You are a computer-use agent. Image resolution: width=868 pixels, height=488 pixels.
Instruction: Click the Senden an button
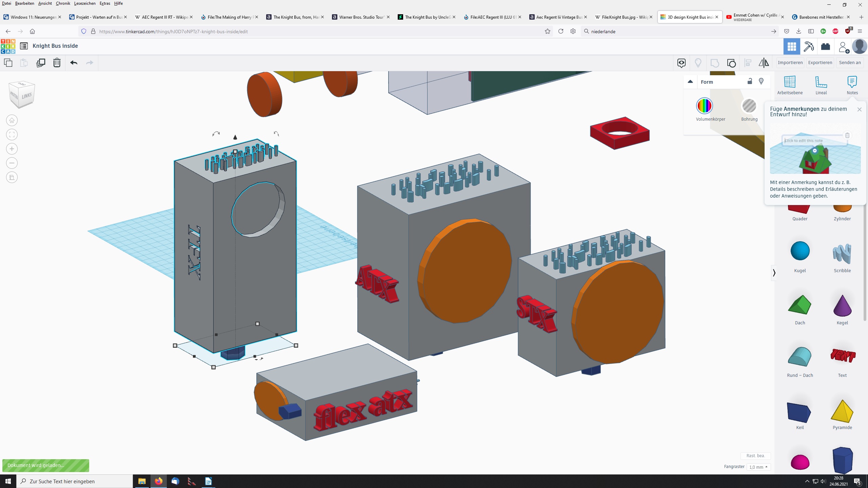click(850, 63)
